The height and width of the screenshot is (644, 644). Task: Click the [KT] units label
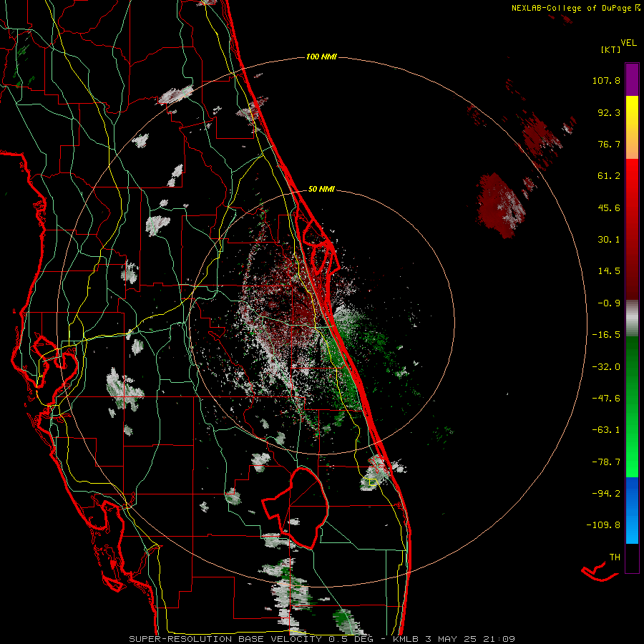tap(611, 49)
